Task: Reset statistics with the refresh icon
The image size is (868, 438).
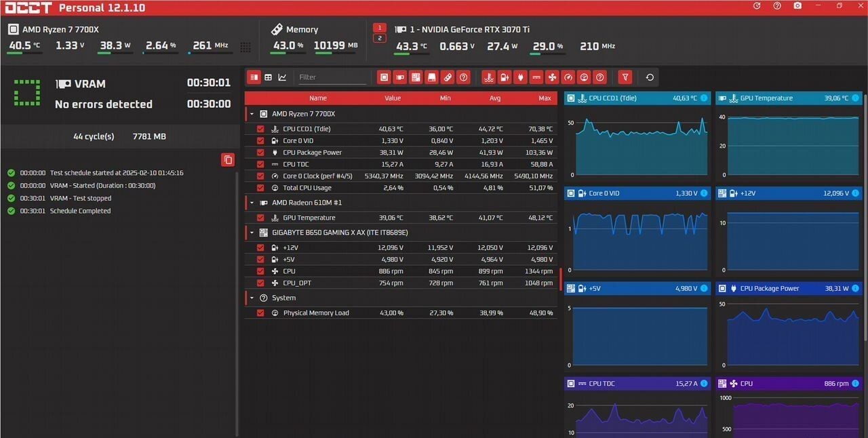Action: pos(650,77)
